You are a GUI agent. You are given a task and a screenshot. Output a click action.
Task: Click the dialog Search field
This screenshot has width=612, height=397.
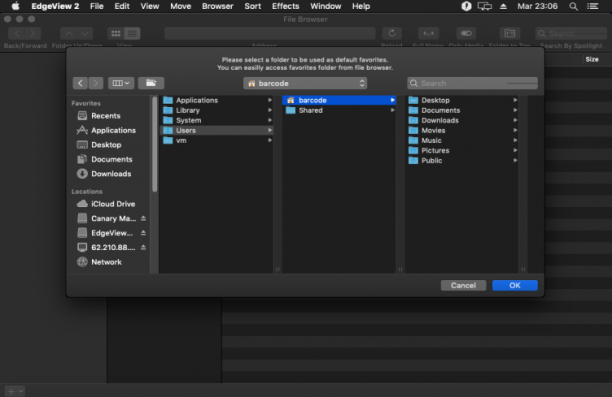pyautogui.click(x=472, y=83)
